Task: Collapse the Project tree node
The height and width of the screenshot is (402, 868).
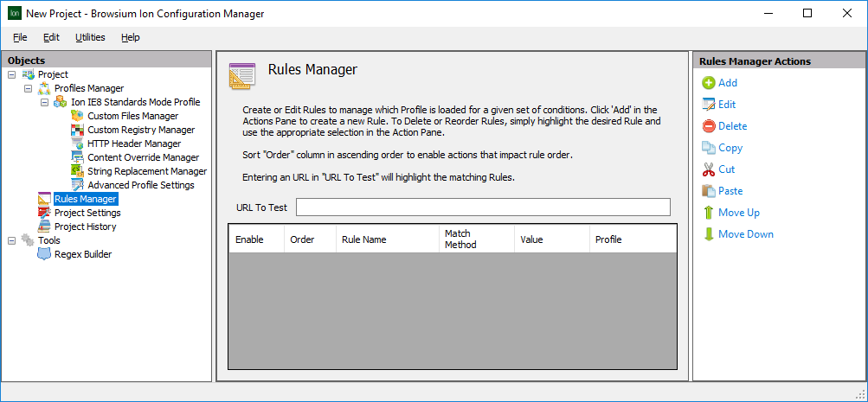Action: [x=11, y=74]
